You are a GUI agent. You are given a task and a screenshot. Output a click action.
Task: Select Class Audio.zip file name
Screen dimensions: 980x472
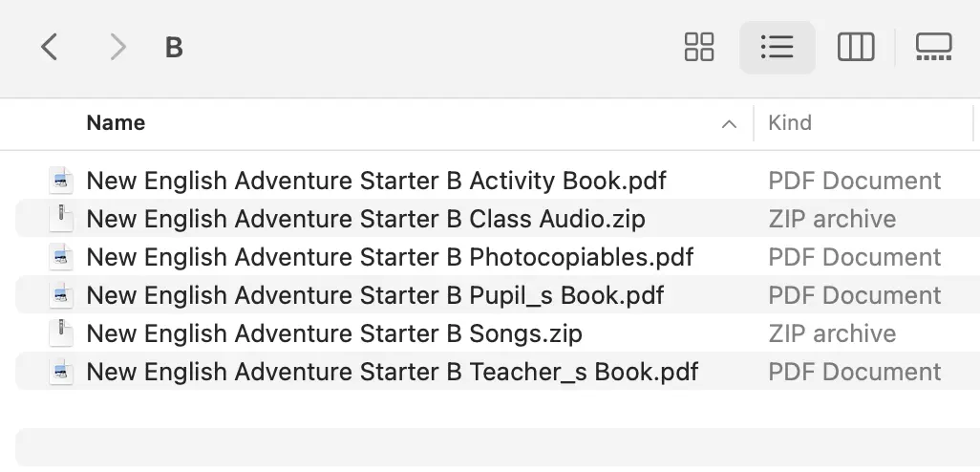366,220
